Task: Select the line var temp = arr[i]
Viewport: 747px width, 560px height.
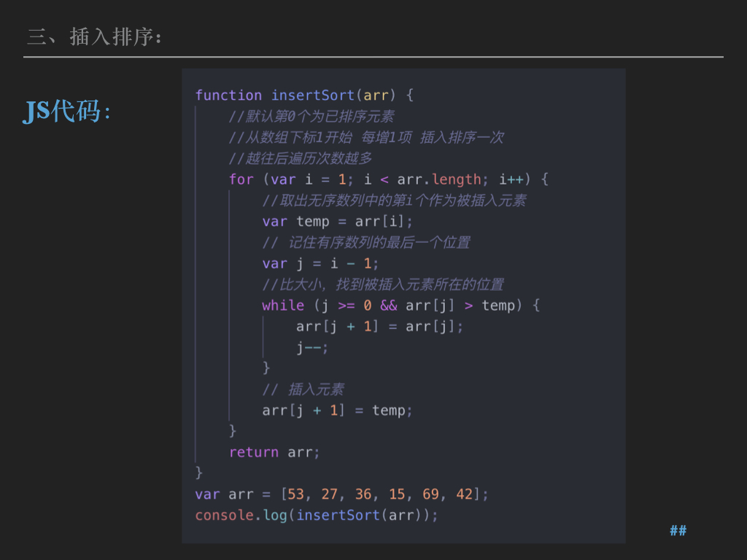Action: tap(338, 222)
